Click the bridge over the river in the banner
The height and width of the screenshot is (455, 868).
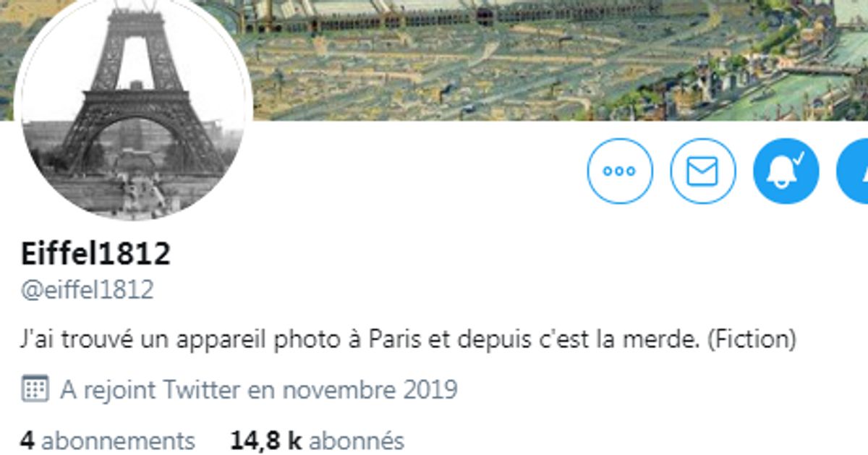coord(817,70)
